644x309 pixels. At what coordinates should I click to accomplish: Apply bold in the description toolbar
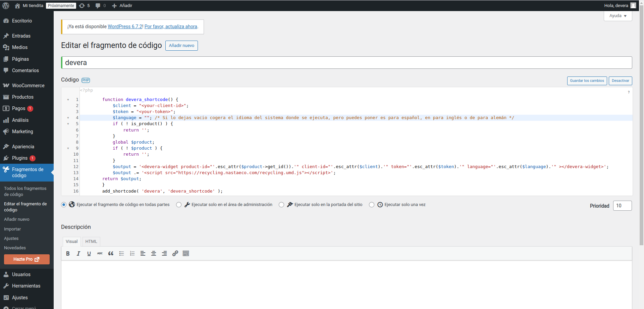pyautogui.click(x=68, y=253)
